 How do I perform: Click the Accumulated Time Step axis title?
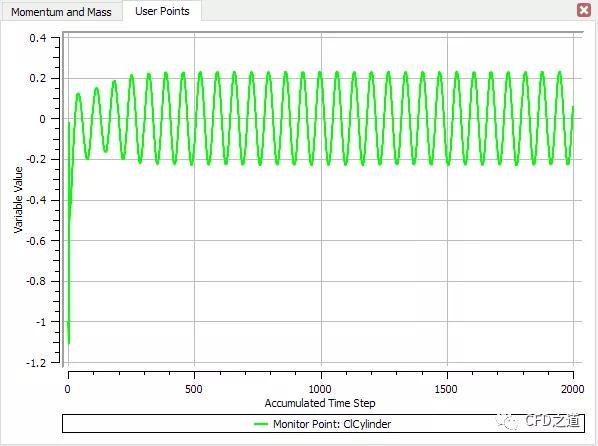click(x=320, y=403)
